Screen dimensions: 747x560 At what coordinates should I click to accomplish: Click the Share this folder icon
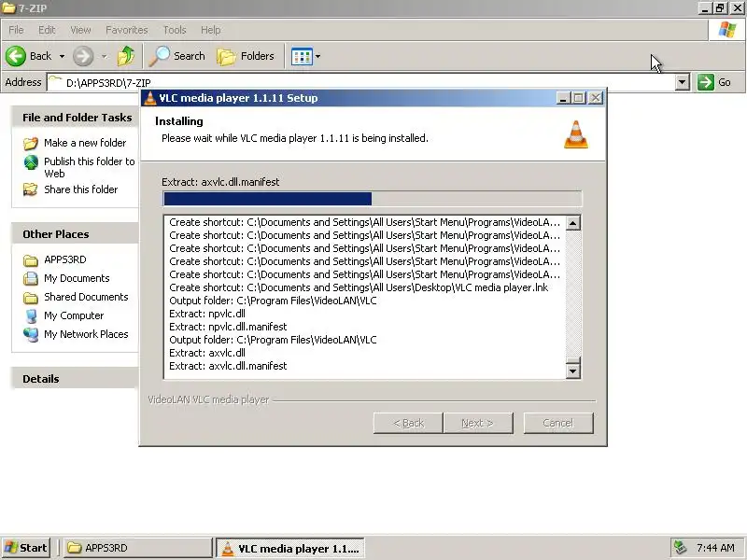(x=31, y=189)
